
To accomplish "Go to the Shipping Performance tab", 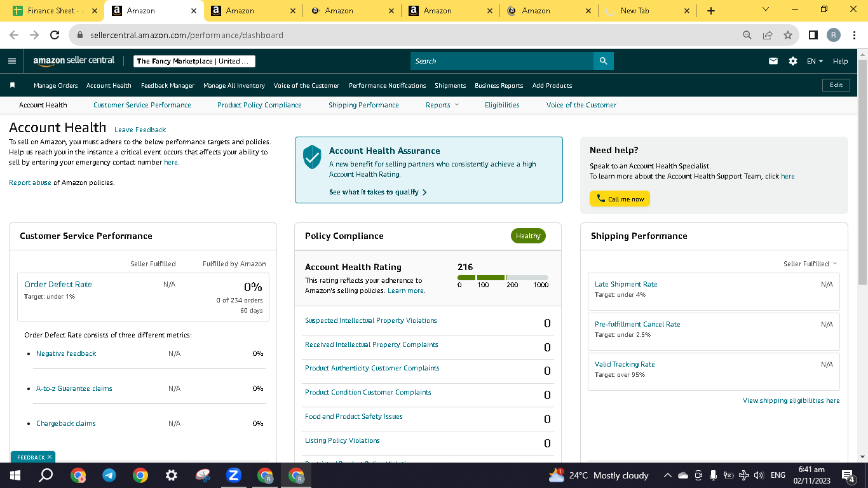I will 363,105.
